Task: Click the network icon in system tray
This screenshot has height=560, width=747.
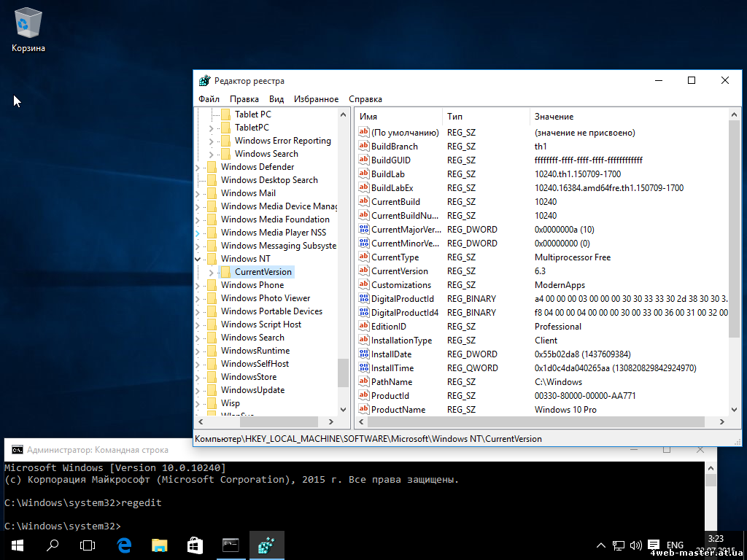Action: [619, 545]
